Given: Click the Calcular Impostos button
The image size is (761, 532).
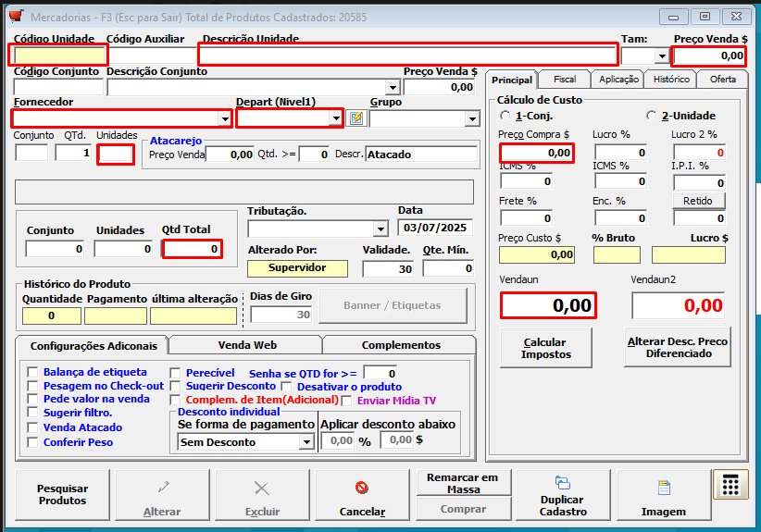Looking at the screenshot, I should tap(544, 348).
